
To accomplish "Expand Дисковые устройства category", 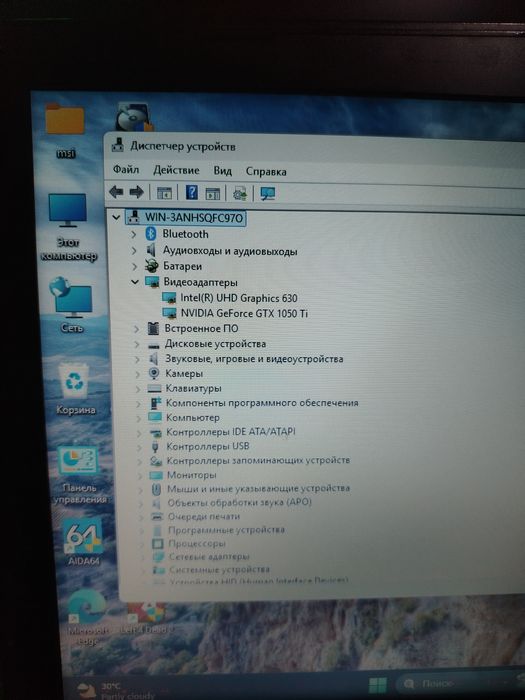I will click(137, 344).
